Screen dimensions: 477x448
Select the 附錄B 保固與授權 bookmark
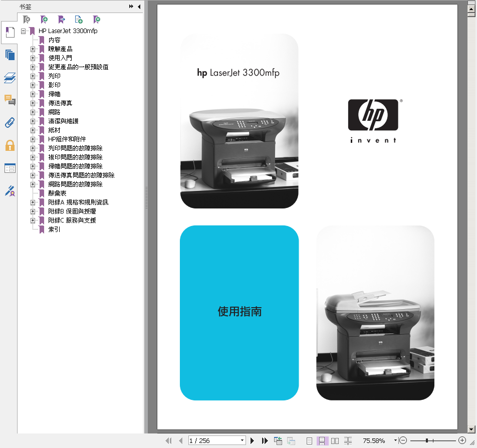[x=72, y=211]
